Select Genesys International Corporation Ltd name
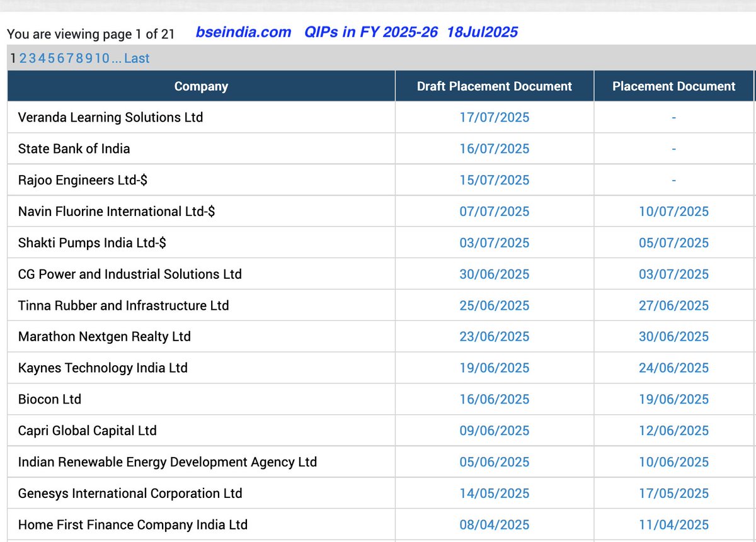This screenshot has height=542, width=756. pyautogui.click(x=130, y=494)
